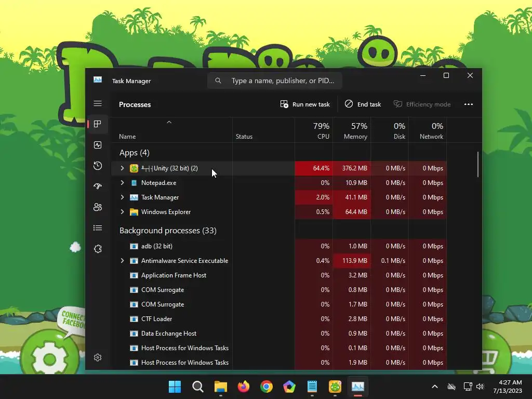Launch Chrome from the taskbar
This screenshot has height=399, width=532.
pyautogui.click(x=267, y=387)
